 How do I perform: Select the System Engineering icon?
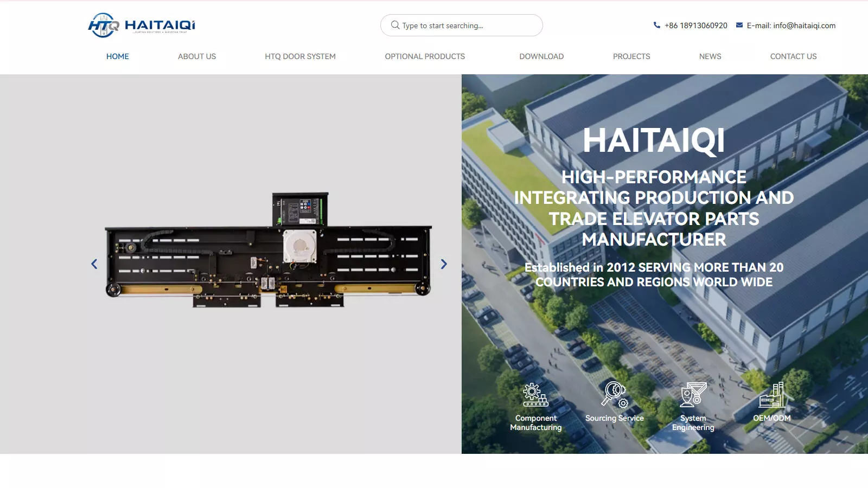(693, 394)
